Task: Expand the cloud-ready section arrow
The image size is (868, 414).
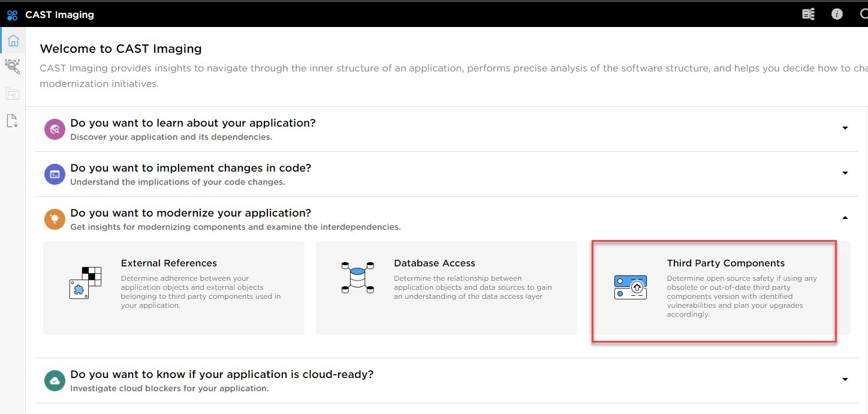Action: (x=845, y=379)
